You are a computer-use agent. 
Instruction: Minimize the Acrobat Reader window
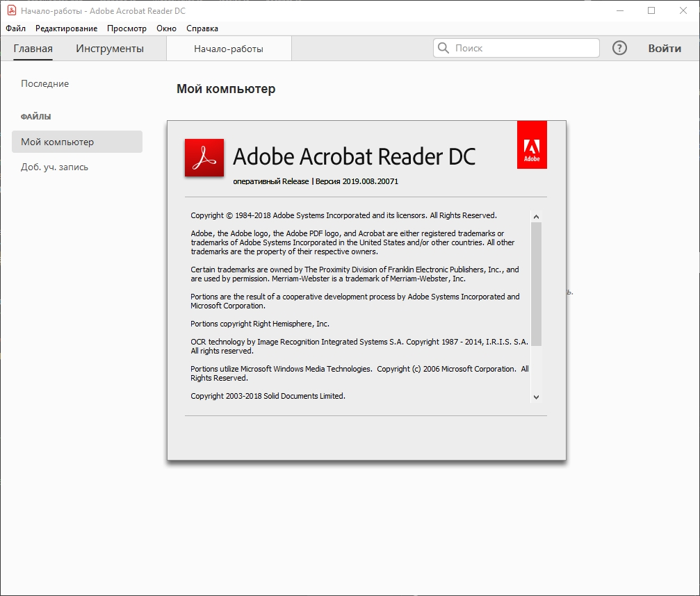[x=619, y=10]
